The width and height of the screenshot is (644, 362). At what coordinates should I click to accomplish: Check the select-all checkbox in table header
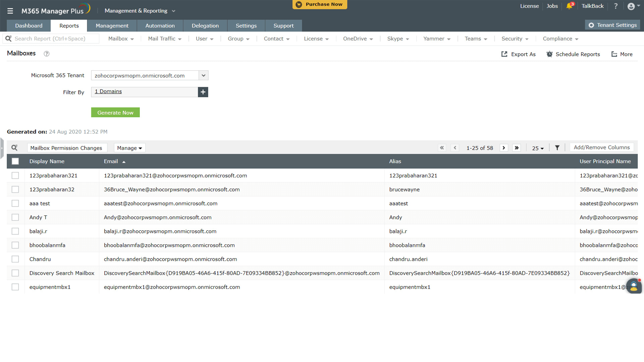click(x=15, y=161)
